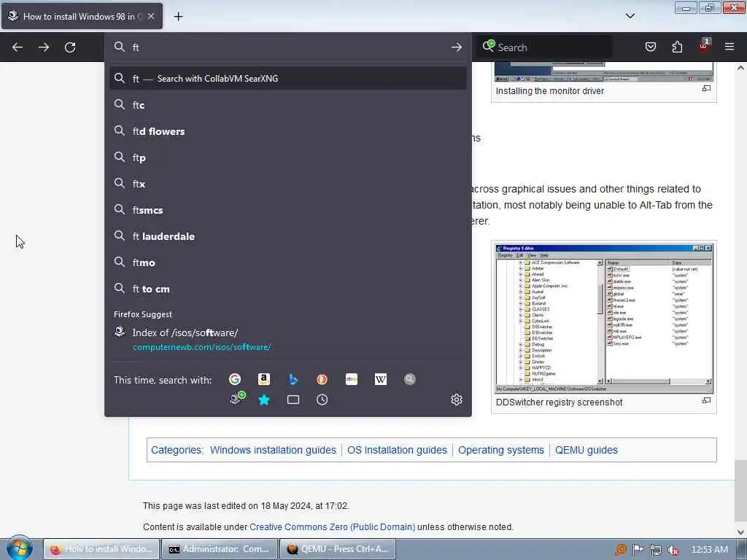Switch to the Administrator: Command Prompt taskbar item

pos(219,549)
